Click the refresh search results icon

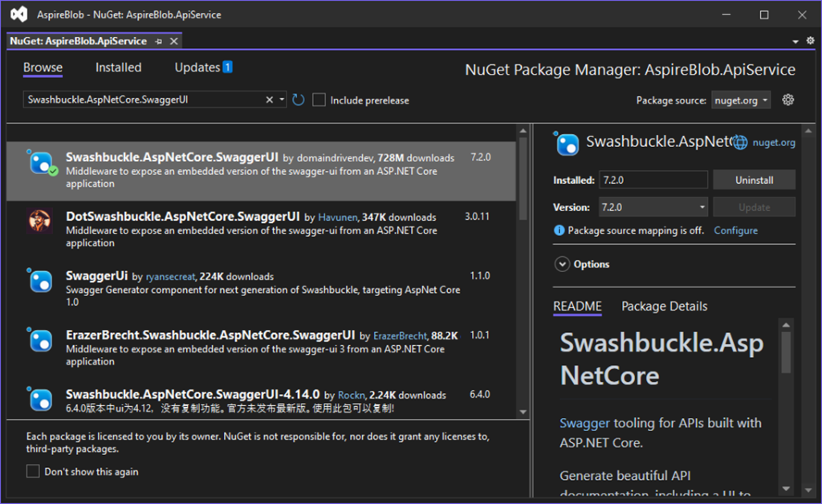pos(297,100)
